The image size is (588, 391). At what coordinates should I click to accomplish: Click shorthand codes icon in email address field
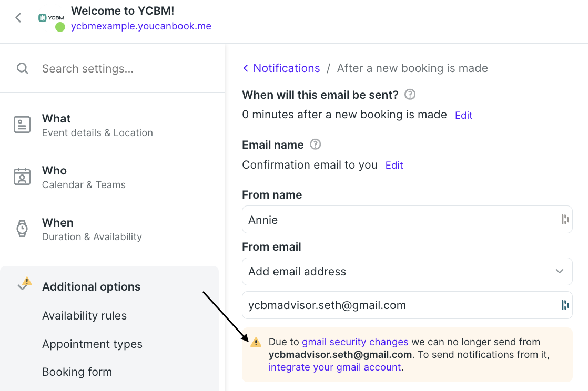[x=565, y=305]
